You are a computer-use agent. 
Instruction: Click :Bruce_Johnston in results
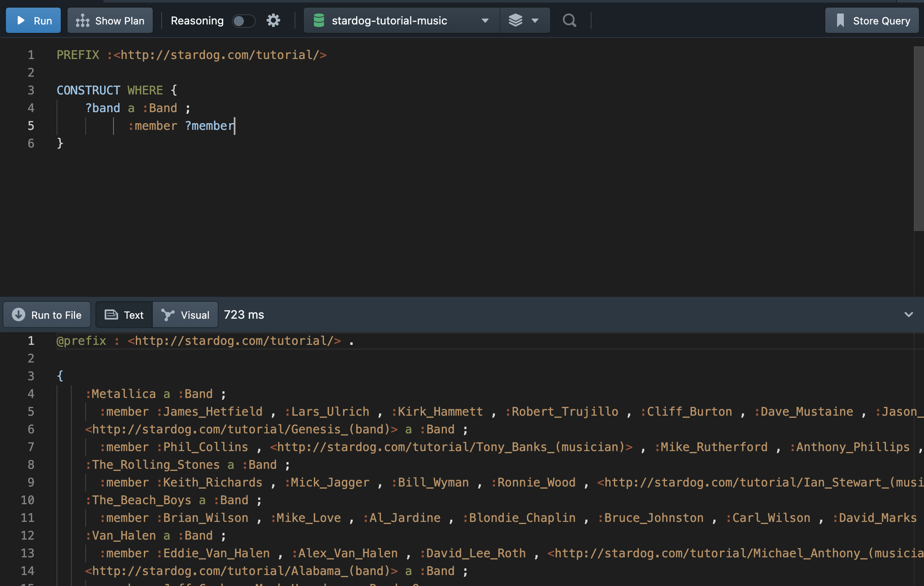pyautogui.click(x=651, y=518)
